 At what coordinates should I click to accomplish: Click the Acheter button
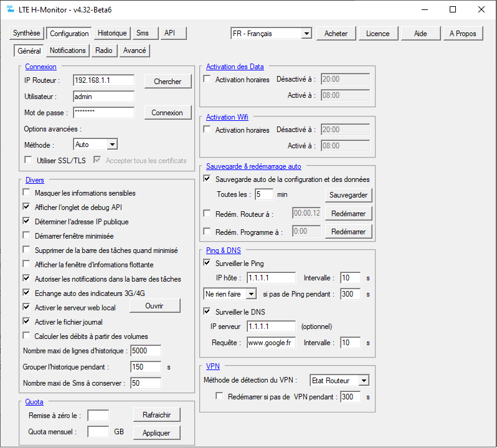[336, 34]
